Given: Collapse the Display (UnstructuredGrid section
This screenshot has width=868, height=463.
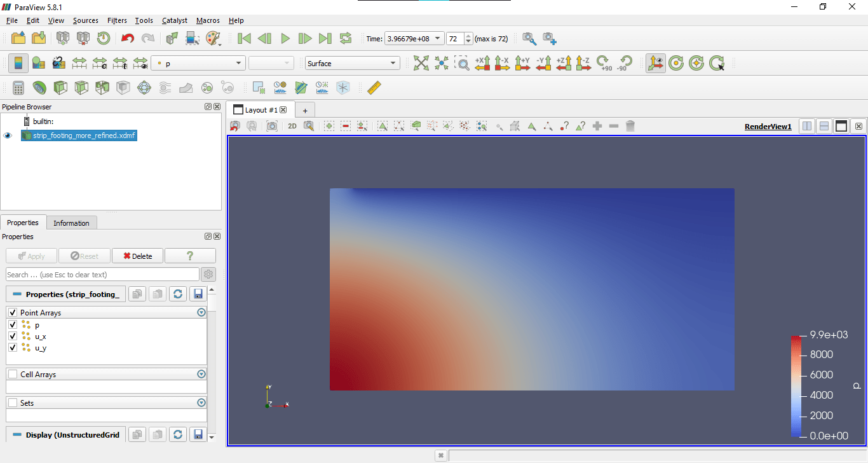Looking at the screenshot, I should point(66,434).
